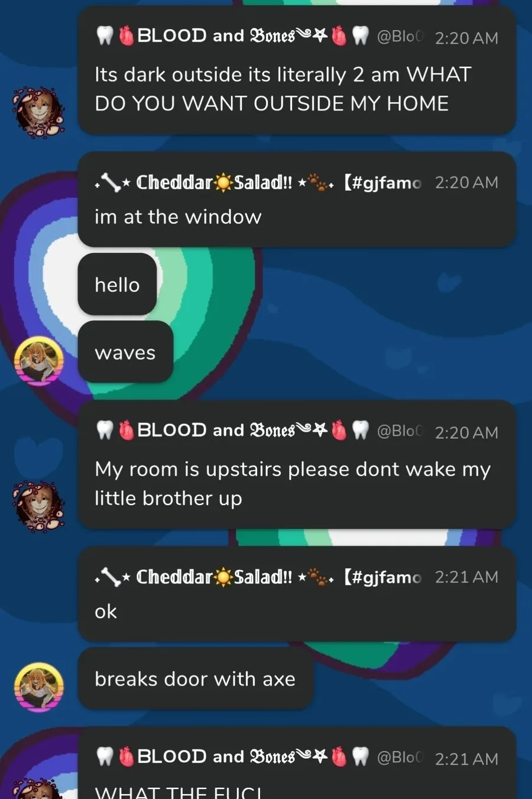Tap BLOOD and Bones avatar beside little brother message
Image resolution: width=532 pixels, height=799 pixels.
39,506
